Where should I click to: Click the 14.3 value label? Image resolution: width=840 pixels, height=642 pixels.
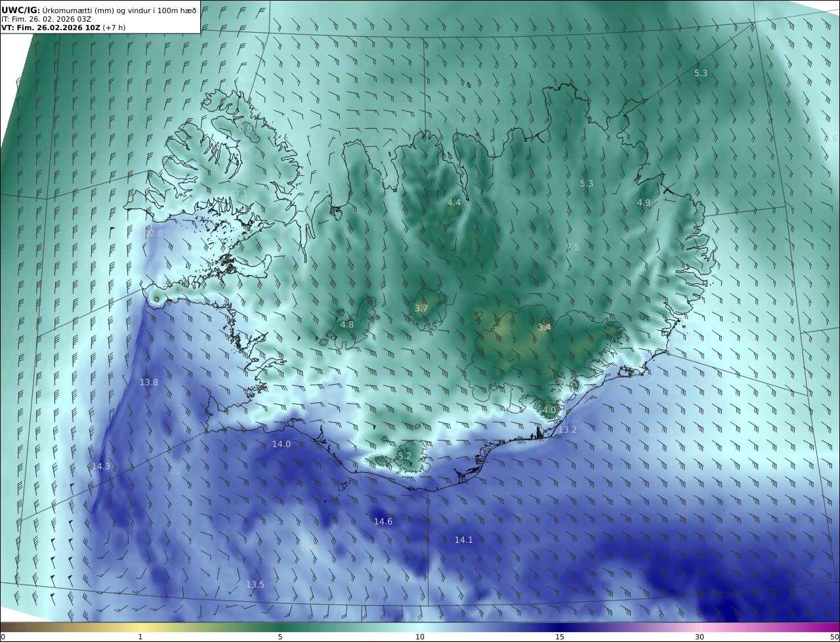[101, 467]
